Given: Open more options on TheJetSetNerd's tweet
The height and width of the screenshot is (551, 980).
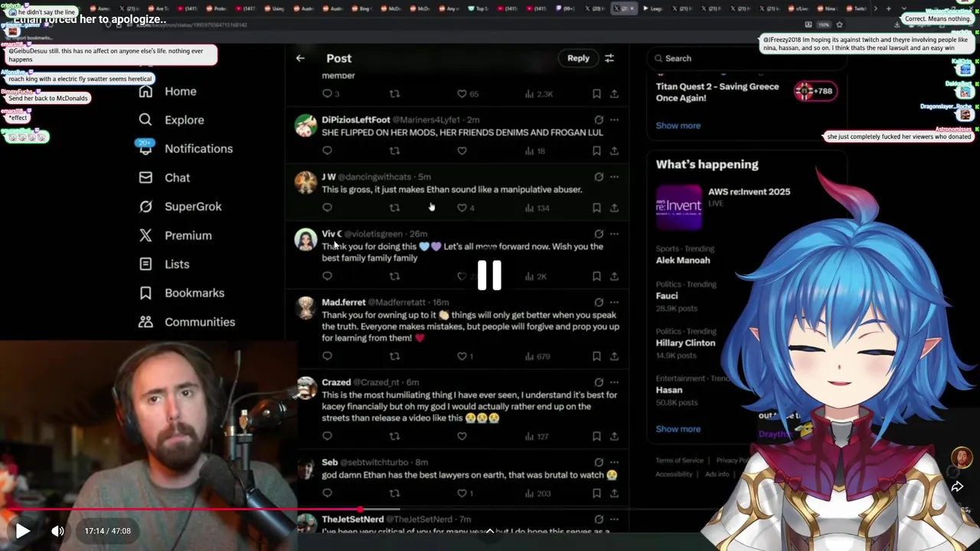Looking at the screenshot, I should click(614, 520).
